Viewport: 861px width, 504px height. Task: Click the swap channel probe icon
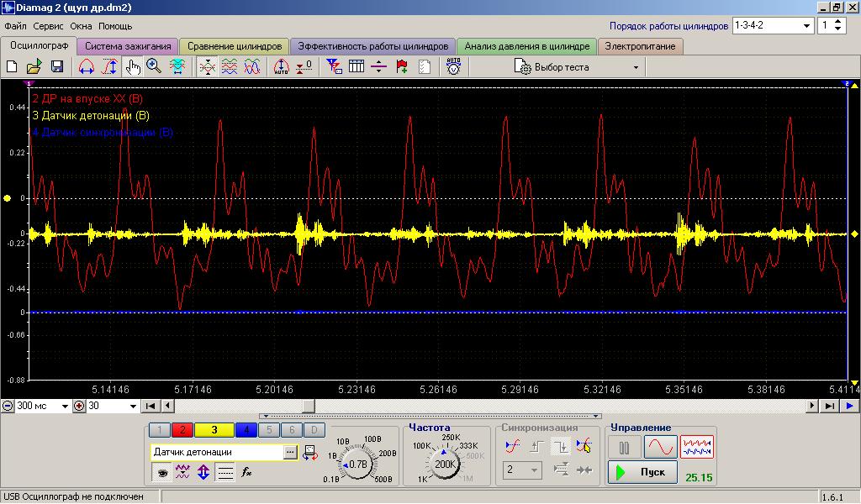[310, 452]
